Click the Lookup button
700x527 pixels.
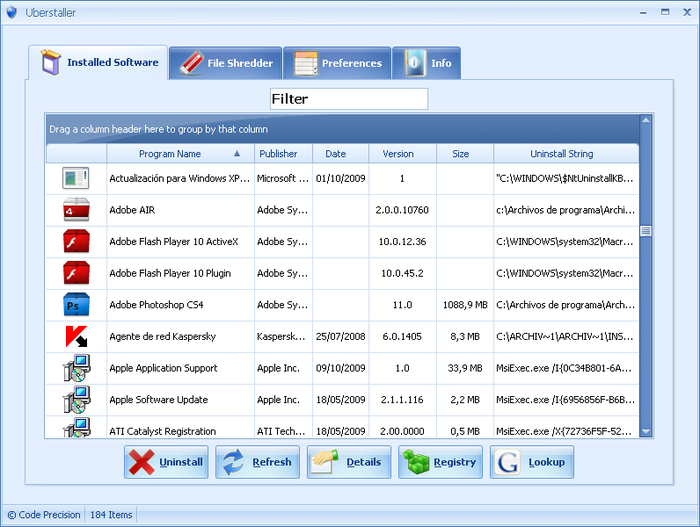point(532,462)
